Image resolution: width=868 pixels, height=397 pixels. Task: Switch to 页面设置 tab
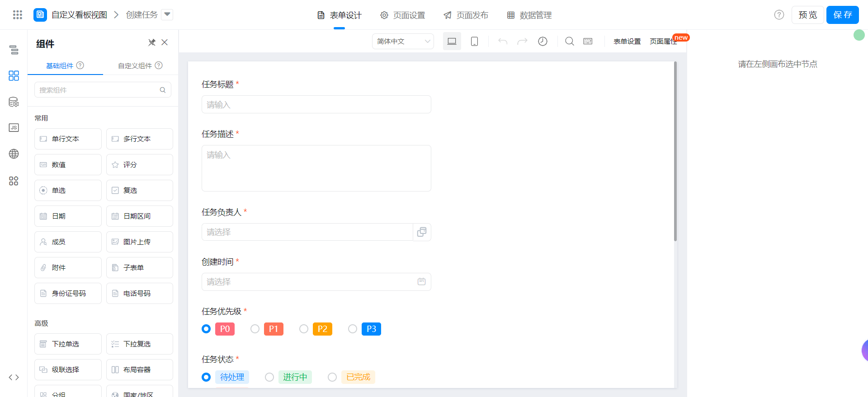click(x=402, y=15)
